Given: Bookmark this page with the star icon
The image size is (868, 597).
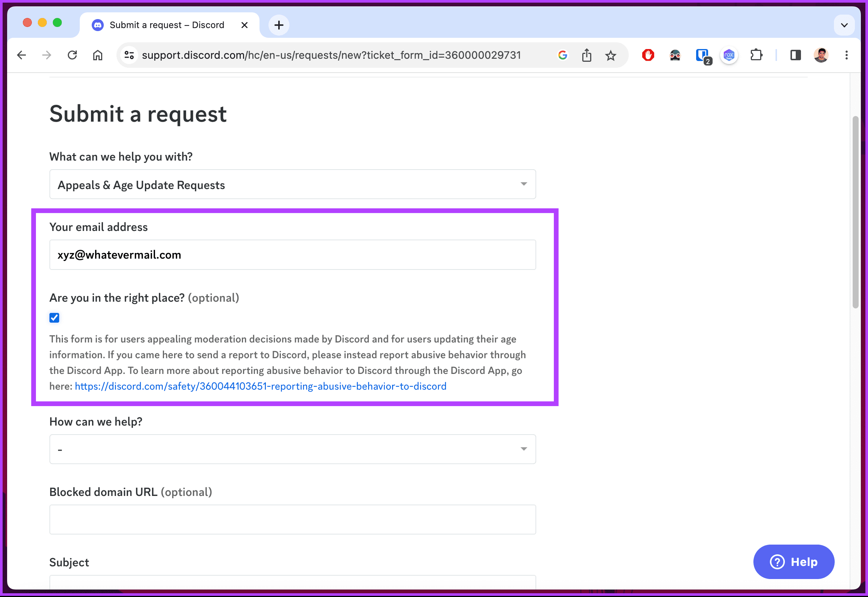Looking at the screenshot, I should [611, 55].
